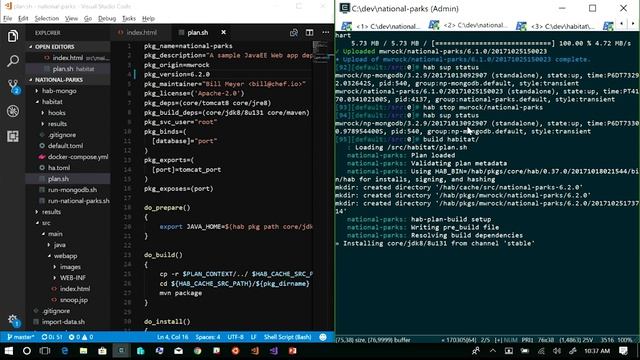Open the Windows Start menu

9,351
